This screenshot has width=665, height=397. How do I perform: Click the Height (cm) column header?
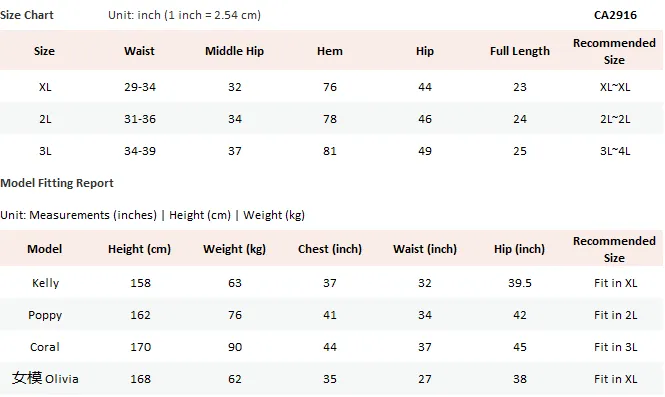(x=139, y=249)
